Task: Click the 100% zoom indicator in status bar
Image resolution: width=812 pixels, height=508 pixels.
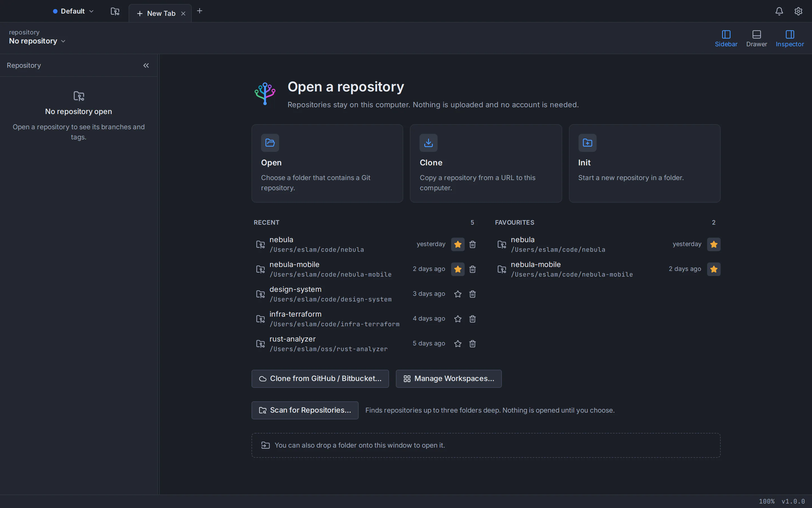Action: point(767,501)
